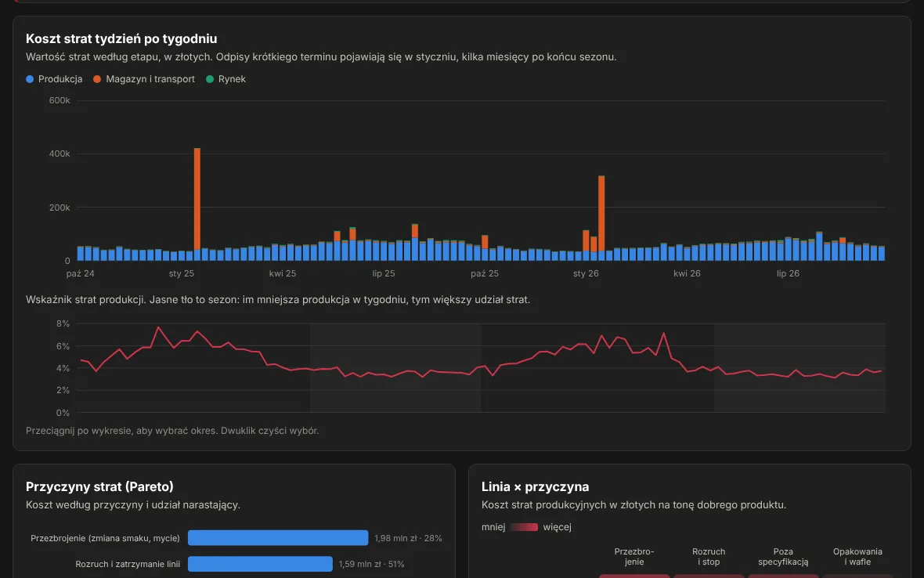The height and width of the screenshot is (578, 924).
Task: Click the 'Wskaźnik strat produkcji' description line
Action: (277, 300)
